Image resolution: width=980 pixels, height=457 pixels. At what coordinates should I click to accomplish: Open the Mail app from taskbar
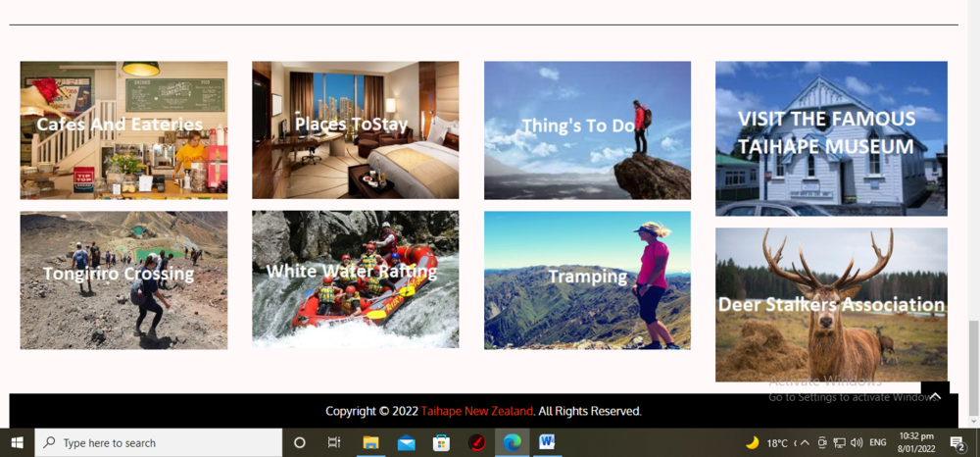click(407, 442)
